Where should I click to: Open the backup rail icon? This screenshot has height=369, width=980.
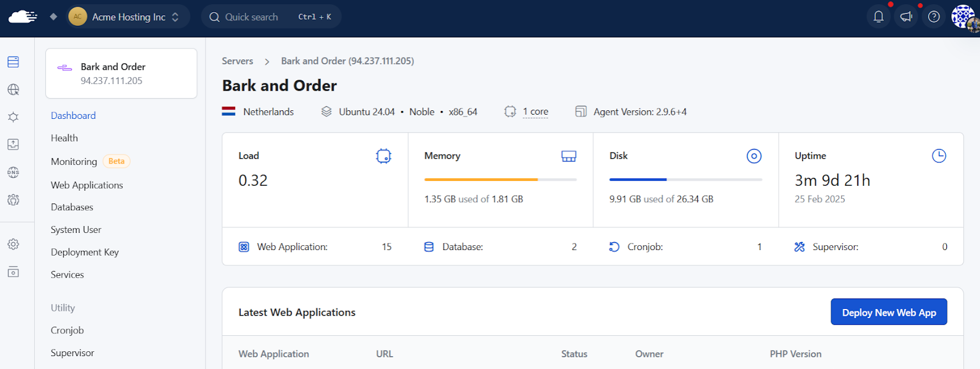coord(13,145)
